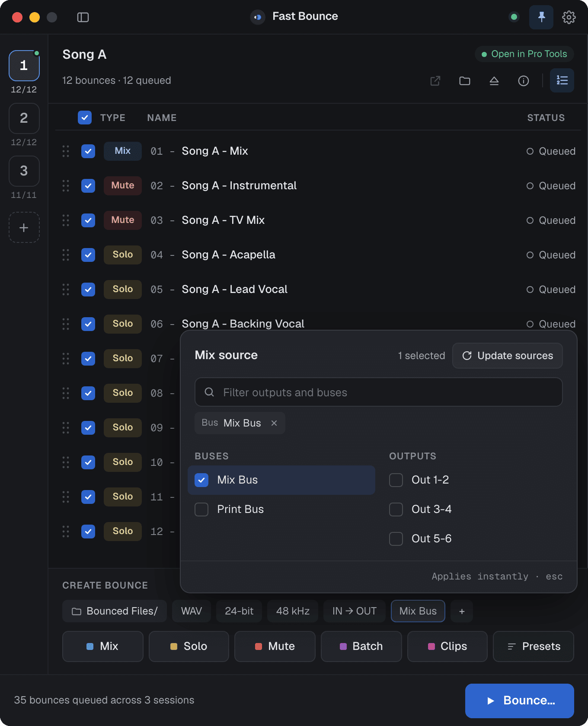Open the Mix Bus source selector chip
The height and width of the screenshot is (726, 588).
pyautogui.click(x=418, y=611)
